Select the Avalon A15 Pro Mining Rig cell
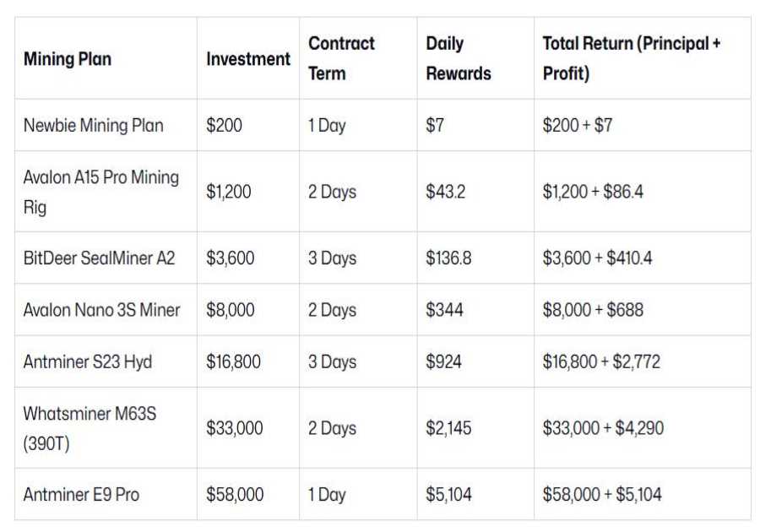 [x=101, y=192]
